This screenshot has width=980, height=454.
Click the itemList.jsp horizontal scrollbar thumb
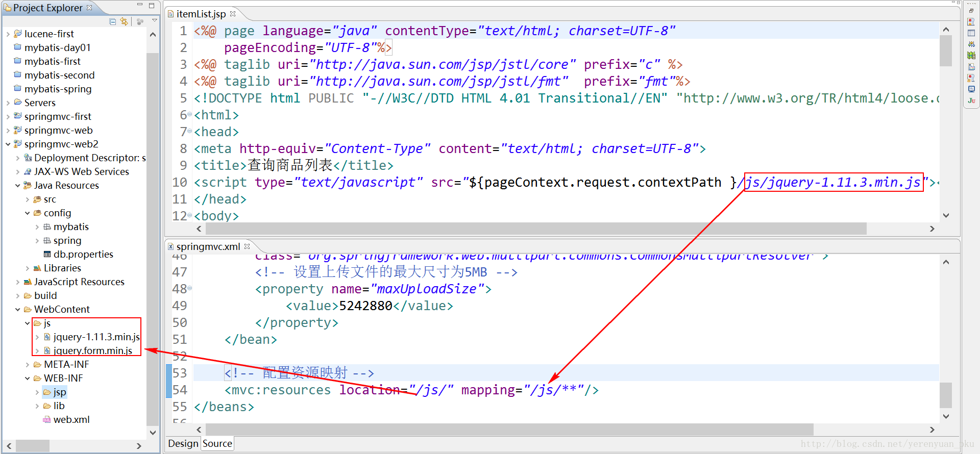pos(536,229)
